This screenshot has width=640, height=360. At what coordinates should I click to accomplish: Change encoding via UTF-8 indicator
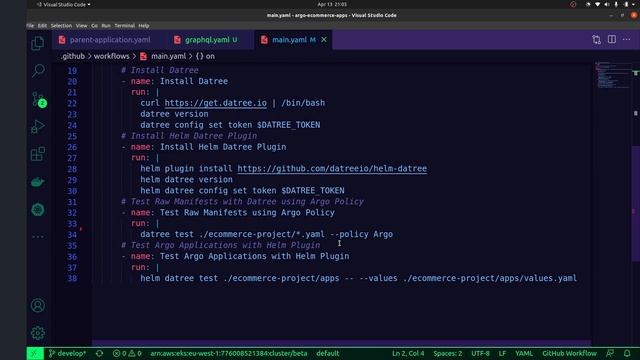[480, 353]
